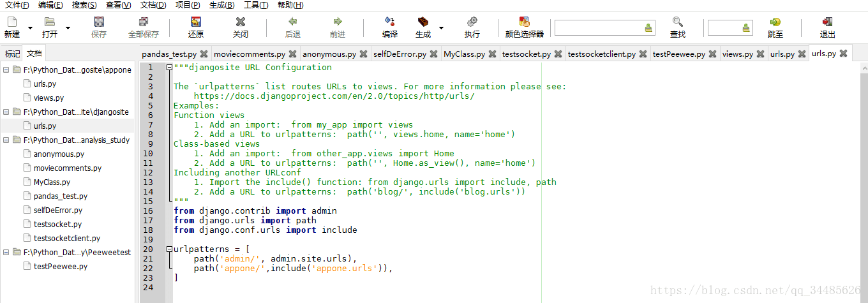The height and width of the screenshot is (303, 868).
Task: Click the icon inside the jump field
Action: [x=746, y=27]
